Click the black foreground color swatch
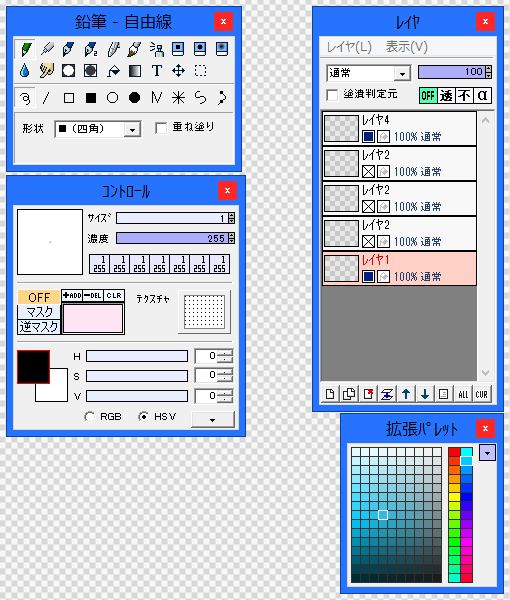The width and height of the screenshot is (510, 600). pos(34,367)
